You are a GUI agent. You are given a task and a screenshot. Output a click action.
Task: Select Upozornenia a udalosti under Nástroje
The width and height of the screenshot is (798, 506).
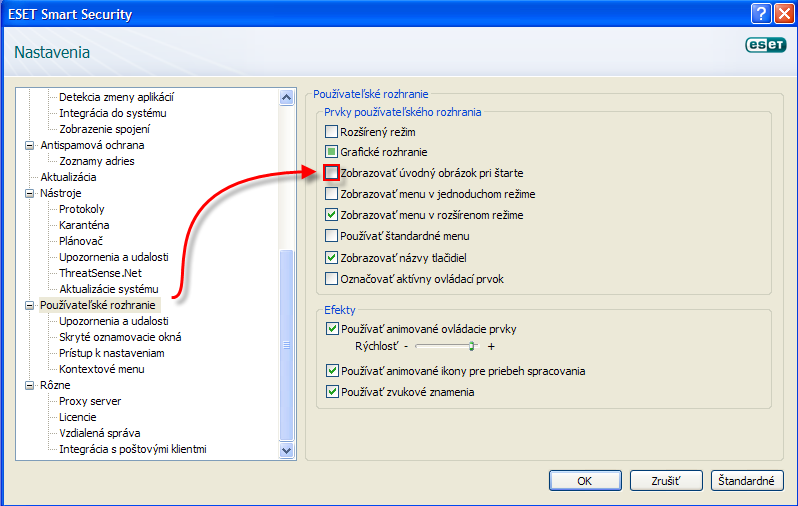[x=113, y=257]
